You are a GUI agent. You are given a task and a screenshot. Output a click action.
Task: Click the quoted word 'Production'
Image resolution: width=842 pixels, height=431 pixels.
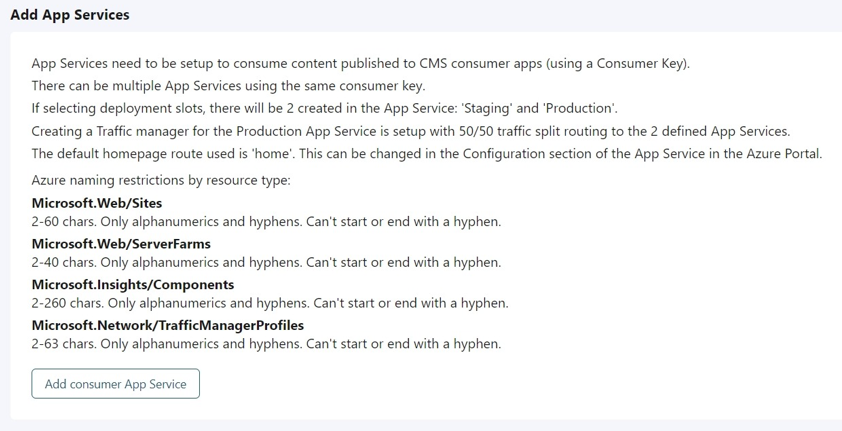click(x=579, y=108)
